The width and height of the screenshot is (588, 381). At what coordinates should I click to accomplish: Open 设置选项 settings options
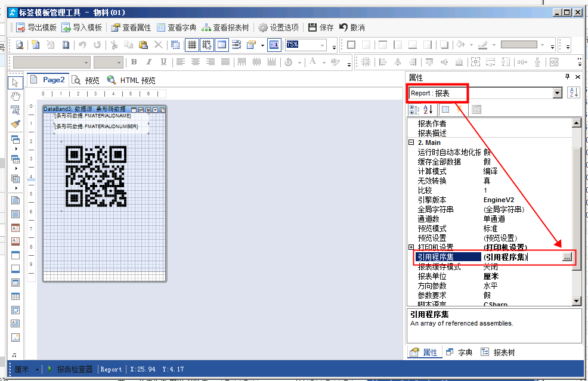click(x=278, y=27)
